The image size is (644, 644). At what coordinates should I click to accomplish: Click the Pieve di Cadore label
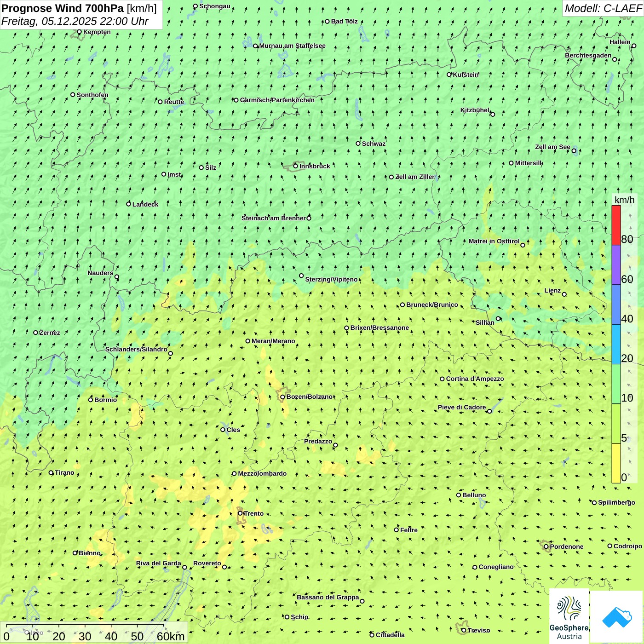(461, 407)
